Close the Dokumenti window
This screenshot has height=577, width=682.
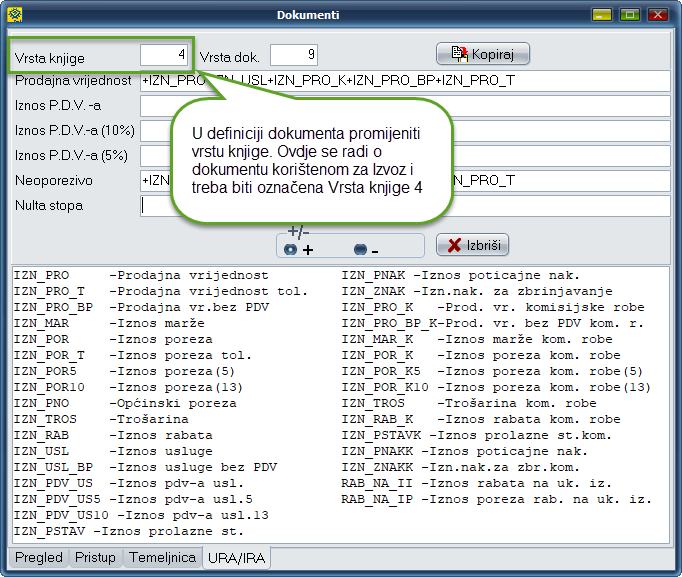pos(659,15)
